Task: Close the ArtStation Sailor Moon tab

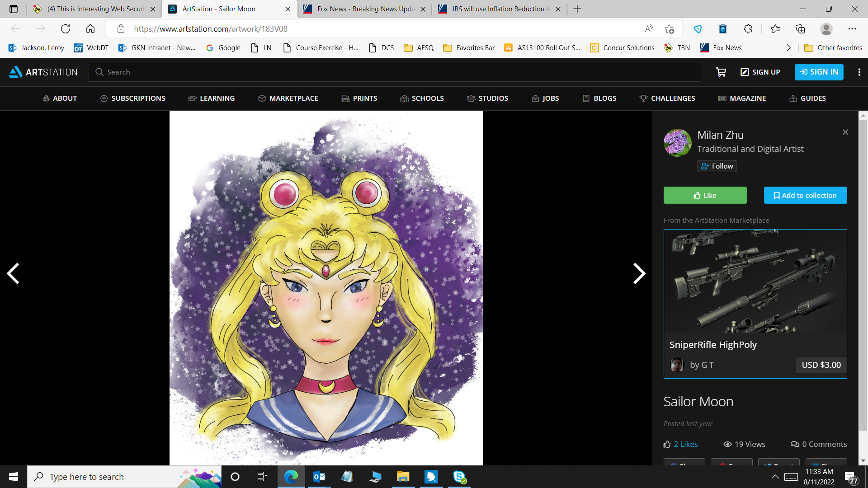Action: 288,9
